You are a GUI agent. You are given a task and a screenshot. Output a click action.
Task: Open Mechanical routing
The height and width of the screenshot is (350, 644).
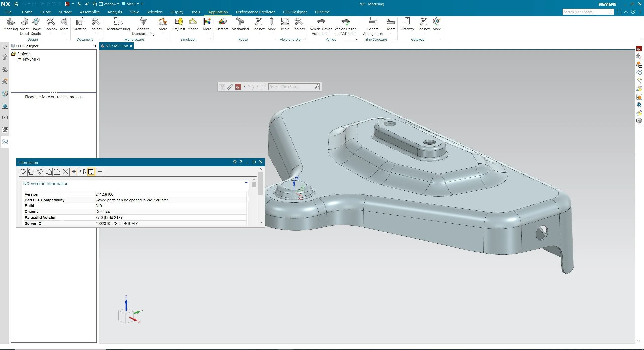[x=240, y=24]
